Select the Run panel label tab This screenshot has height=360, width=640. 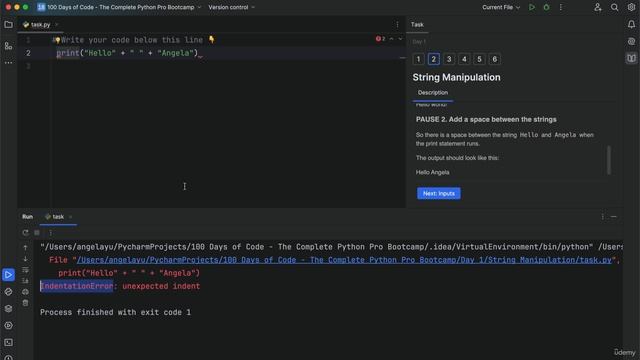[27, 217]
